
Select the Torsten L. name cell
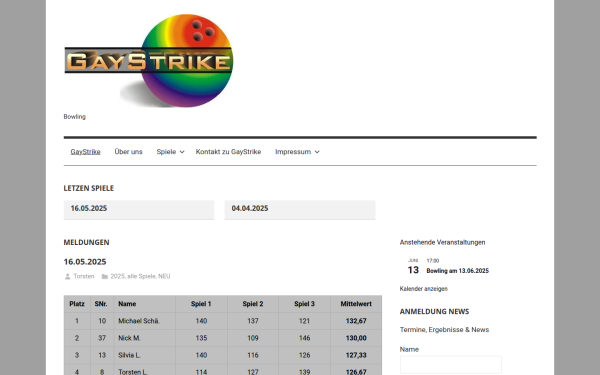[144, 371]
